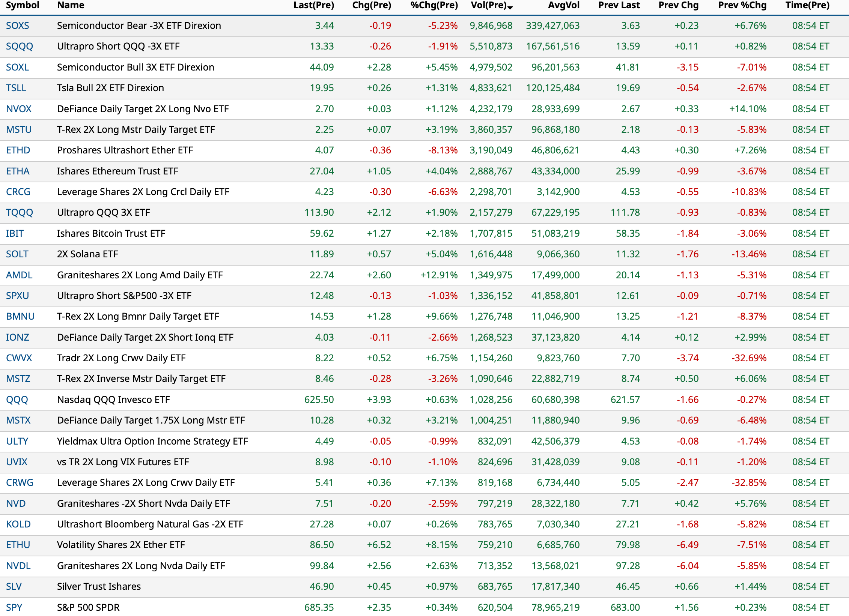Viewport: 849px width, 616px height.
Task: Open the TSLL ticker link
Action: click(16, 88)
